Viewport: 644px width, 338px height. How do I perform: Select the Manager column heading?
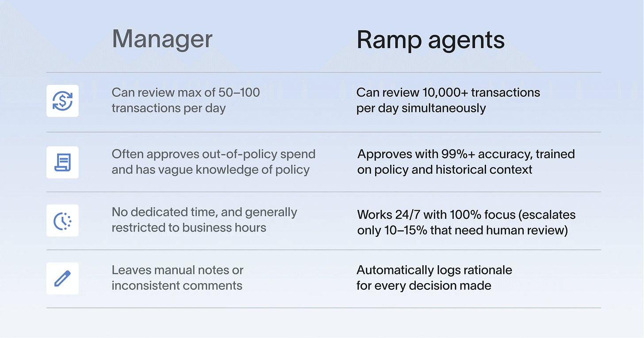(x=162, y=39)
